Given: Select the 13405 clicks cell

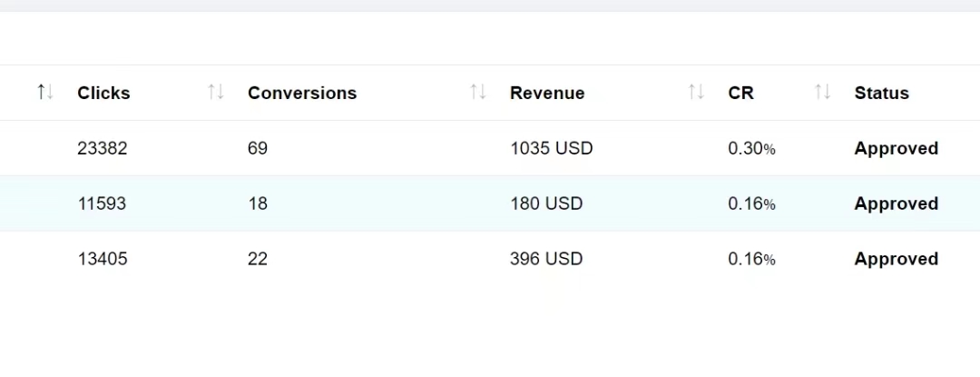Looking at the screenshot, I should coord(103,259).
